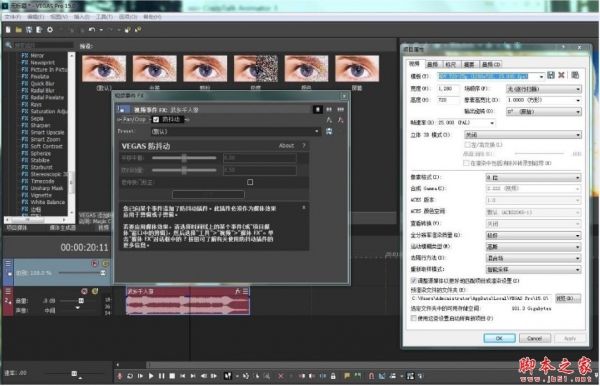Screen dimensions: 600x386
Task: Click the Undo icon in main toolbar
Action: coord(92,29)
